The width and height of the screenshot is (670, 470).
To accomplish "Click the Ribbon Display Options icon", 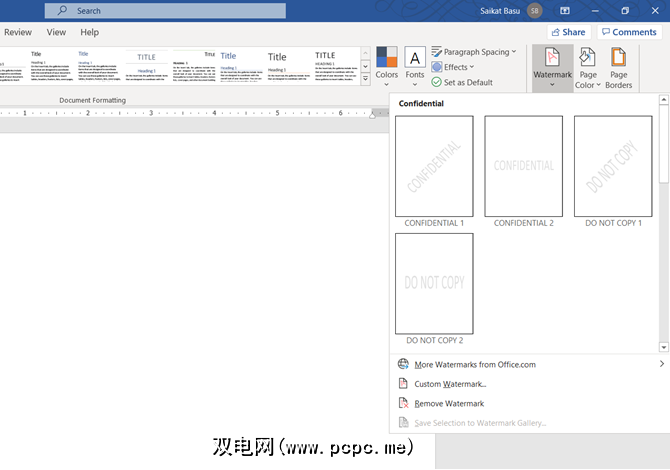I will (593, 11).
